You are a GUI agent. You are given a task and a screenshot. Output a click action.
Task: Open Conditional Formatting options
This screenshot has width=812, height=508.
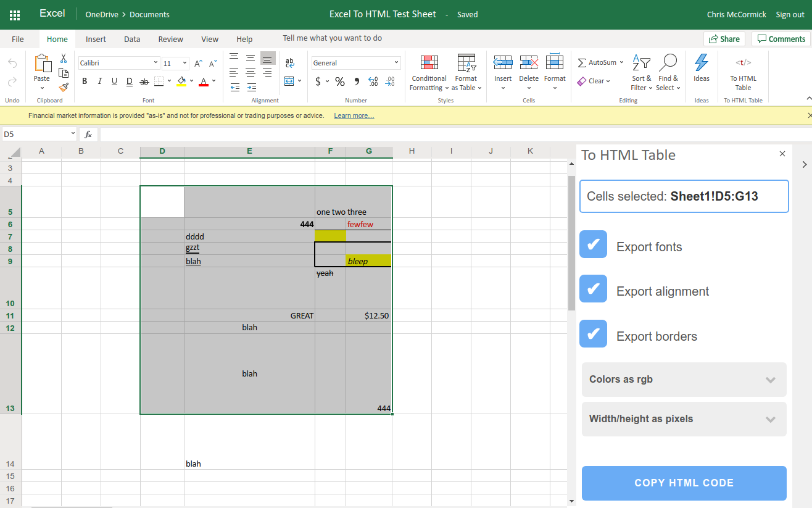point(429,73)
